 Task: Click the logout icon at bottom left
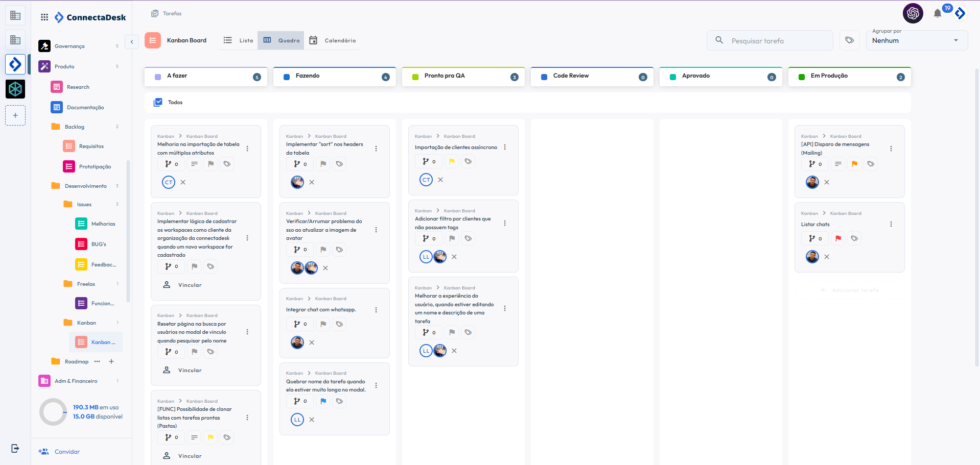tap(15, 448)
